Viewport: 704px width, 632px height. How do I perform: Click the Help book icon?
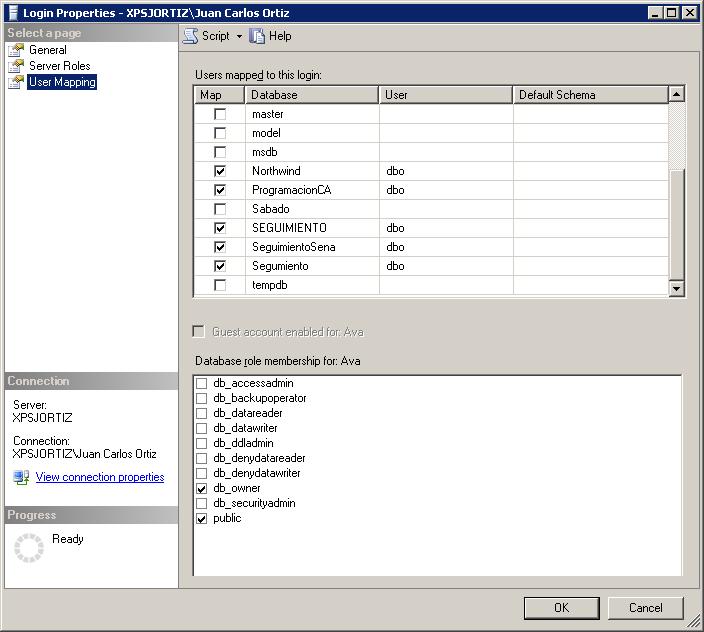257,36
